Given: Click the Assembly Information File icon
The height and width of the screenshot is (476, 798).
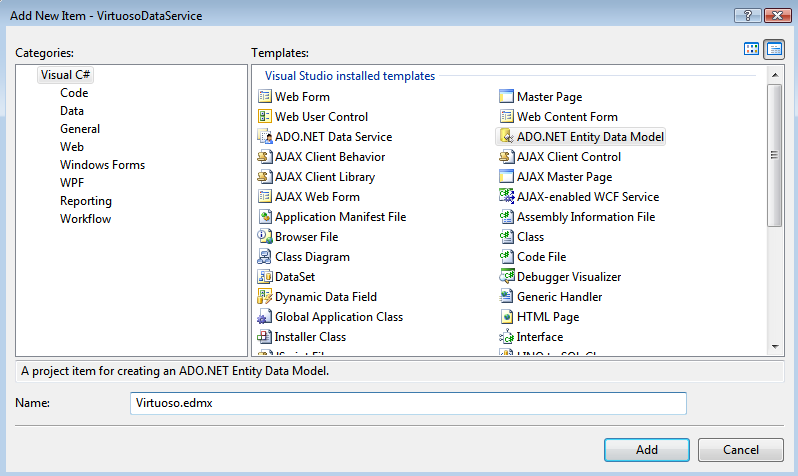Looking at the screenshot, I should [506, 216].
